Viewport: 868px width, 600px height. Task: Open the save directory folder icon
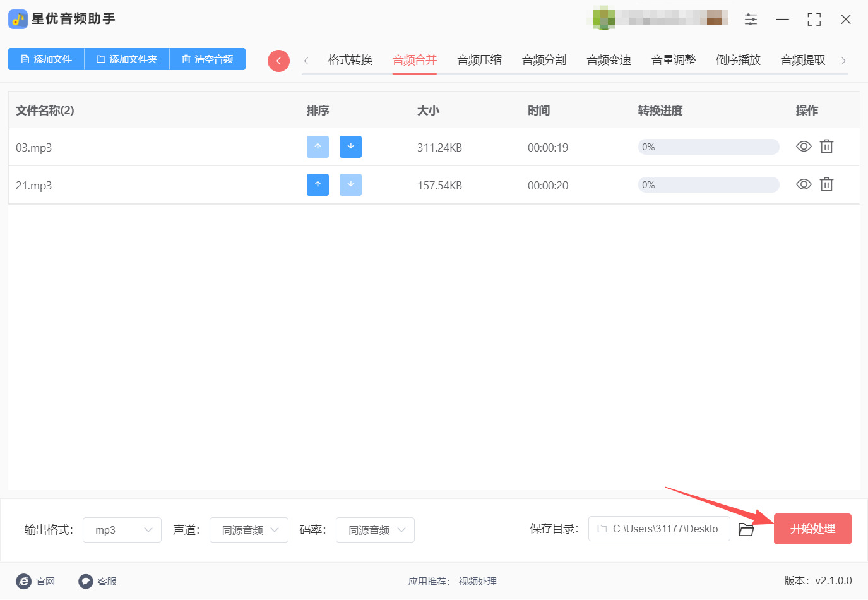(746, 529)
